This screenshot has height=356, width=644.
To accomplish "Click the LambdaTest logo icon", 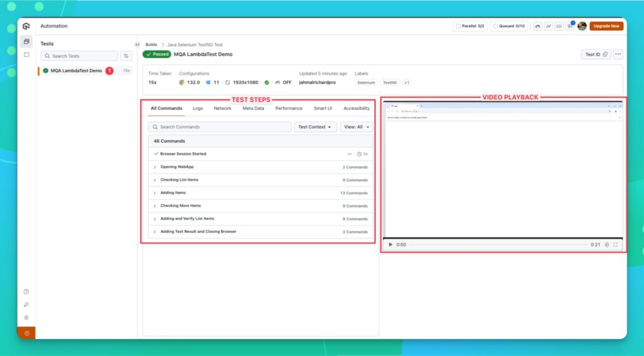I will (26, 26).
